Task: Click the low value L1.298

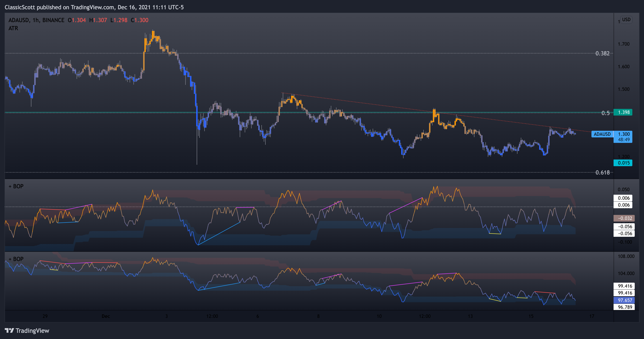Action: pyautogui.click(x=119, y=20)
